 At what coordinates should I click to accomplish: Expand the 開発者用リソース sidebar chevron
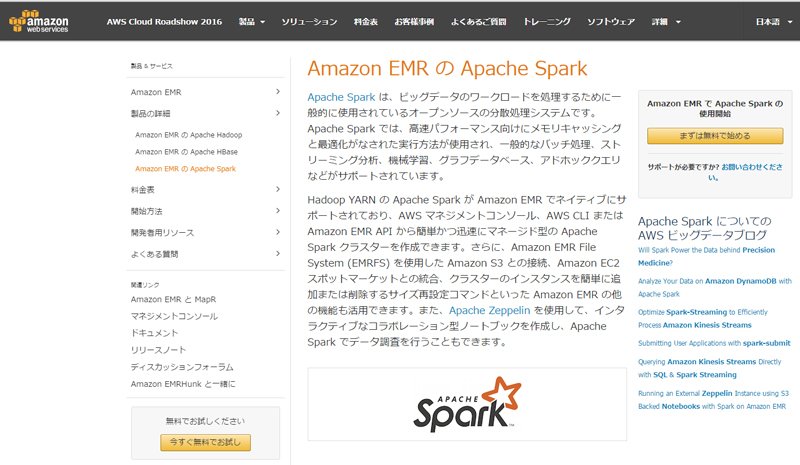coord(278,232)
